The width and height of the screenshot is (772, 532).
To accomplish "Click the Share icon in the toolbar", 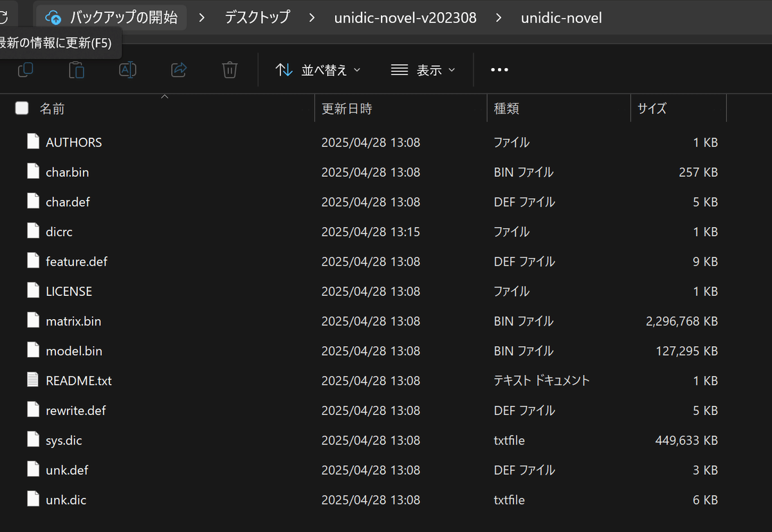I will 179,69.
